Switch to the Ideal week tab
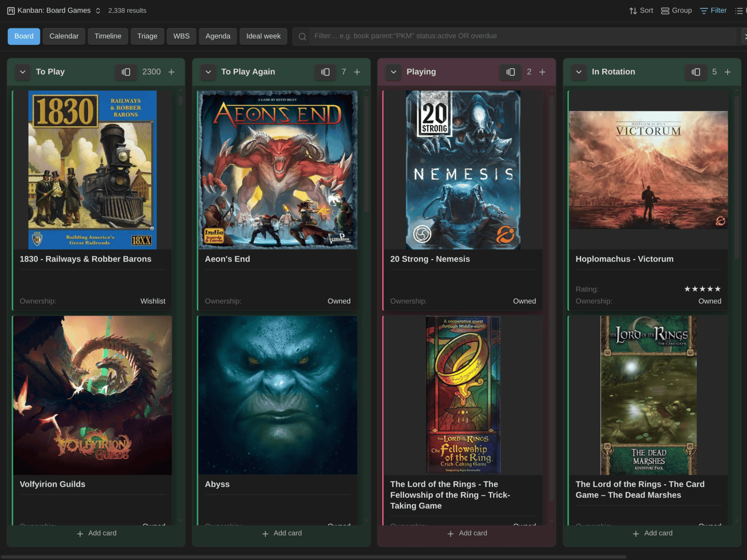 [x=263, y=36]
